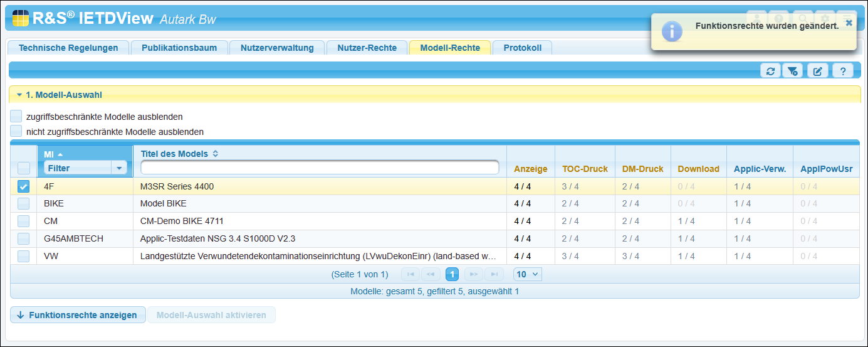Image resolution: width=868 pixels, height=347 pixels.
Task: Select the BIKE model row checkbox
Action: point(23,203)
